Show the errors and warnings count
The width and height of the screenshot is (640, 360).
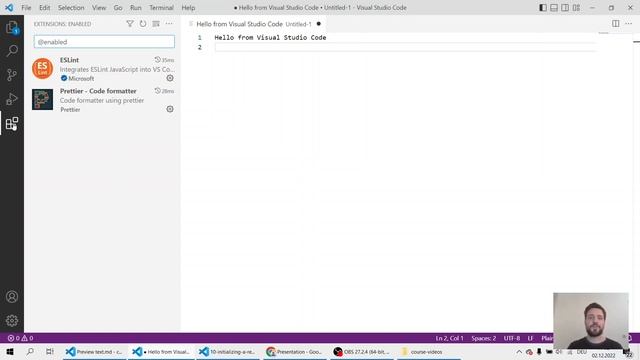(x=20, y=338)
